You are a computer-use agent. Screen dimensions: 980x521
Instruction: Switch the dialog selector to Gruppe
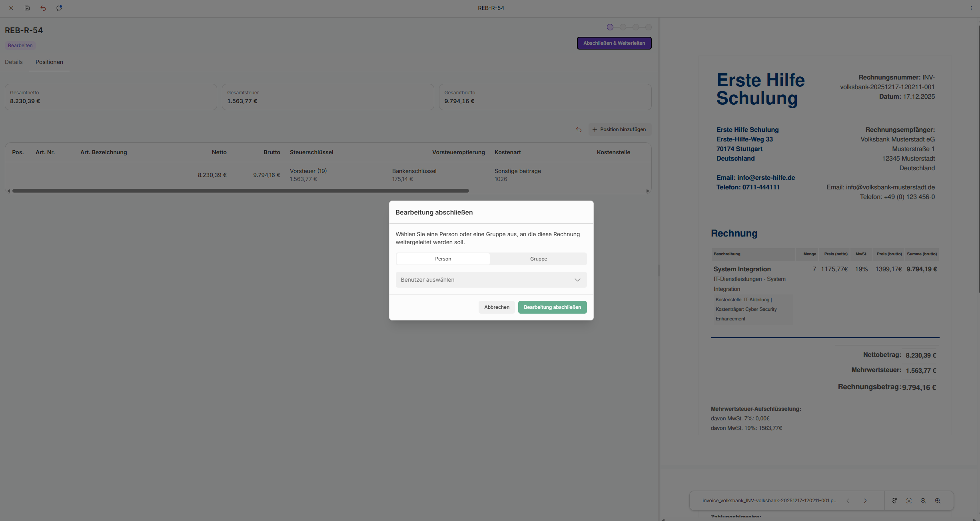(x=538, y=259)
